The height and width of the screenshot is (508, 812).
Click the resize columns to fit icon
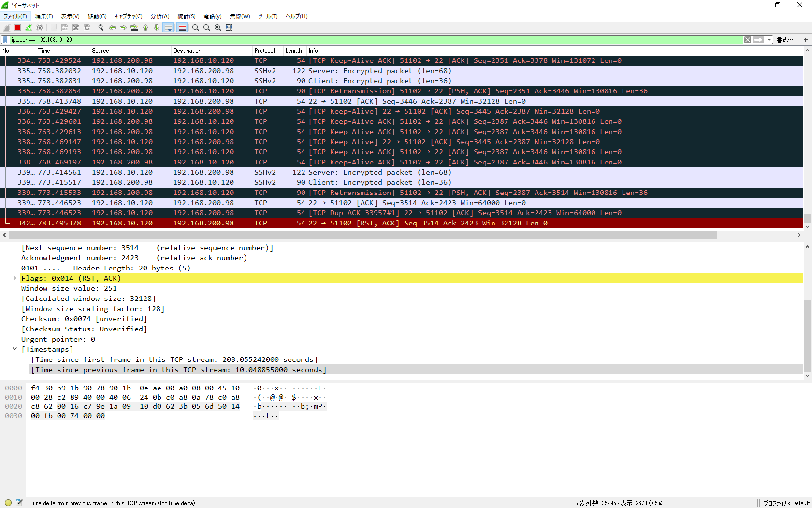(229, 28)
